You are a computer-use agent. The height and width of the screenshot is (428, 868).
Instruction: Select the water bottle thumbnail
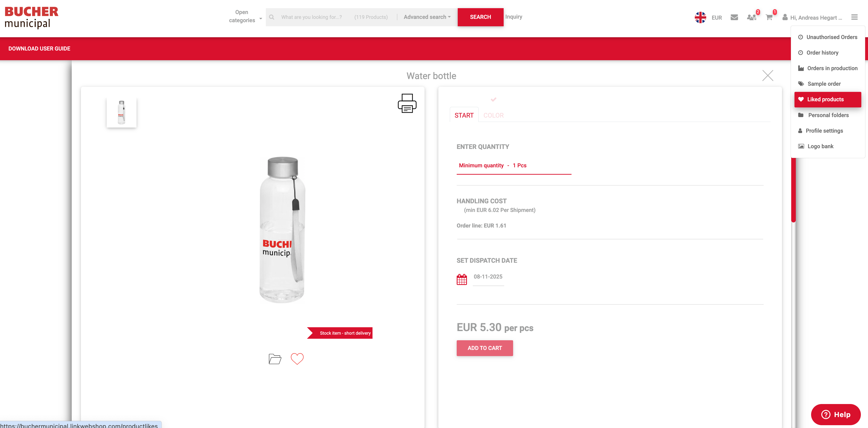pos(121,112)
